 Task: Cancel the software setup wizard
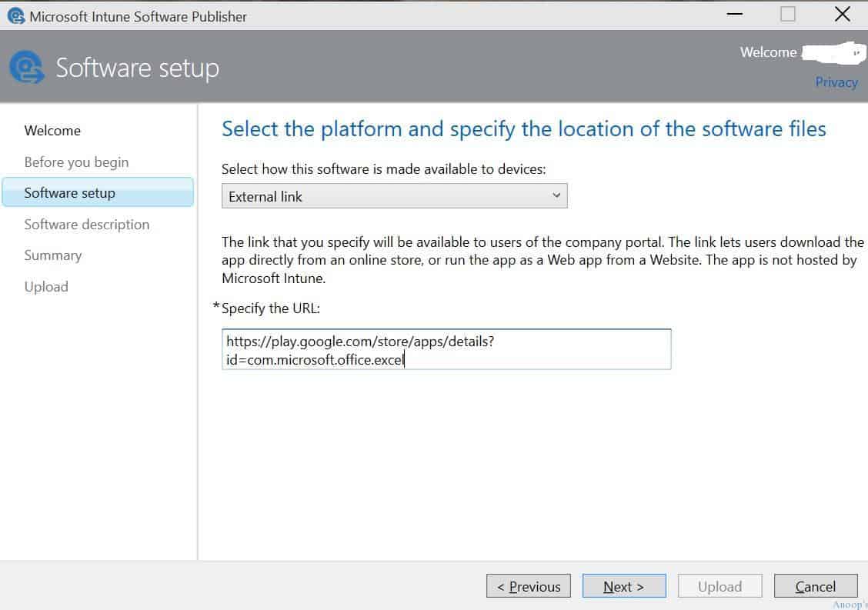(816, 586)
